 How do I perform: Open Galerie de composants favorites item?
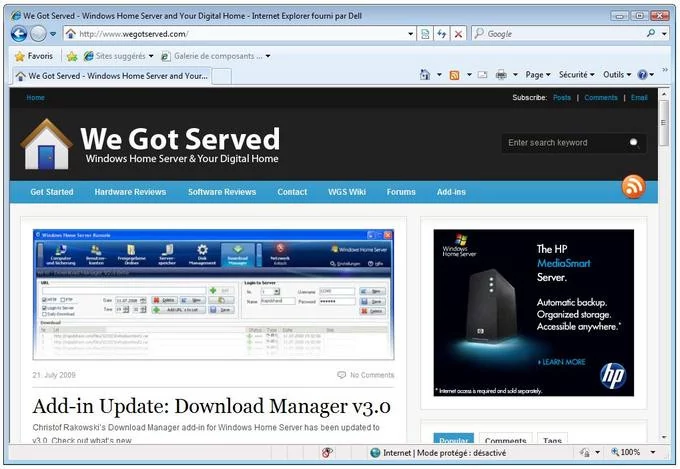212,56
